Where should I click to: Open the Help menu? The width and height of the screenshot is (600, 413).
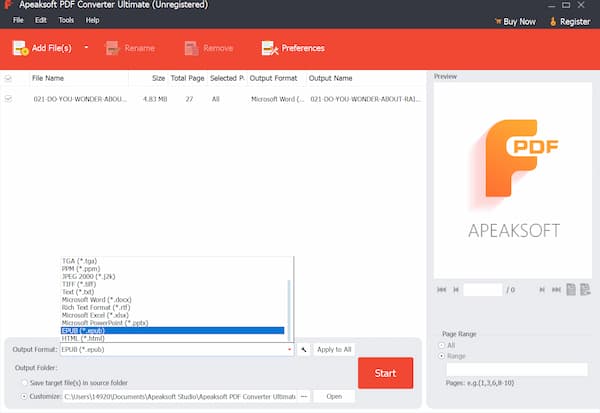(92, 20)
